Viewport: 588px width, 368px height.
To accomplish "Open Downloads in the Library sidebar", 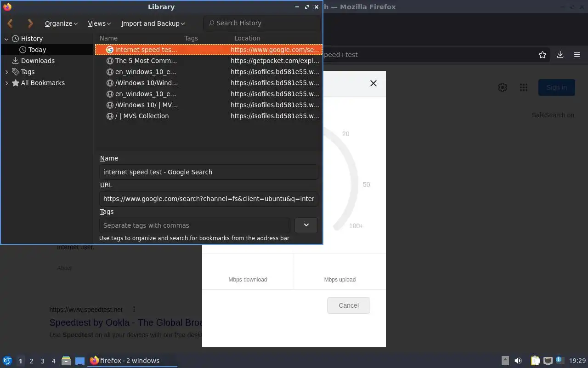I will tap(38, 61).
